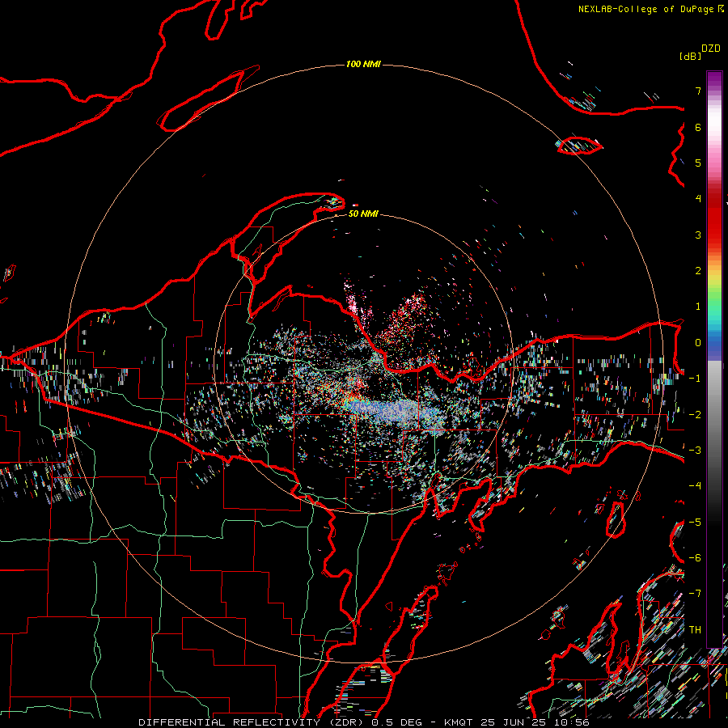Image resolution: width=728 pixels, height=728 pixels.
Task: Click the -6 dB tick label
Action: [695, 558]
